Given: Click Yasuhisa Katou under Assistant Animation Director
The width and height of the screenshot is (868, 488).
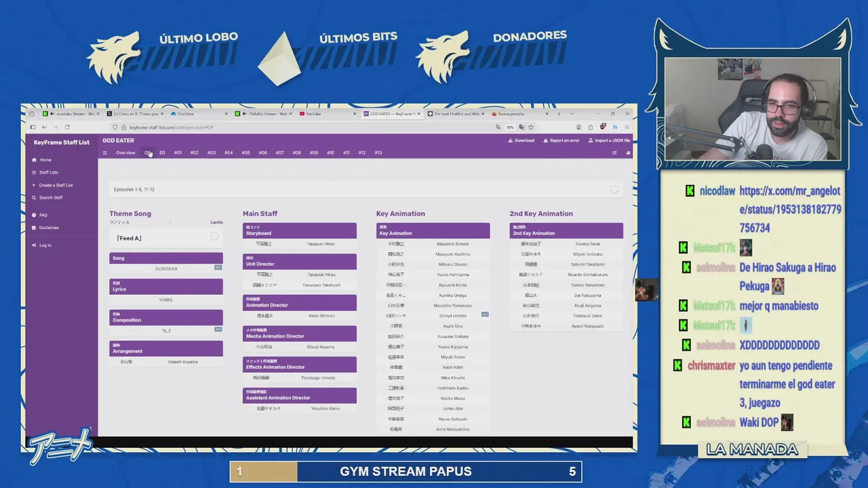Looking at the screenshot, I should point(325,409).
